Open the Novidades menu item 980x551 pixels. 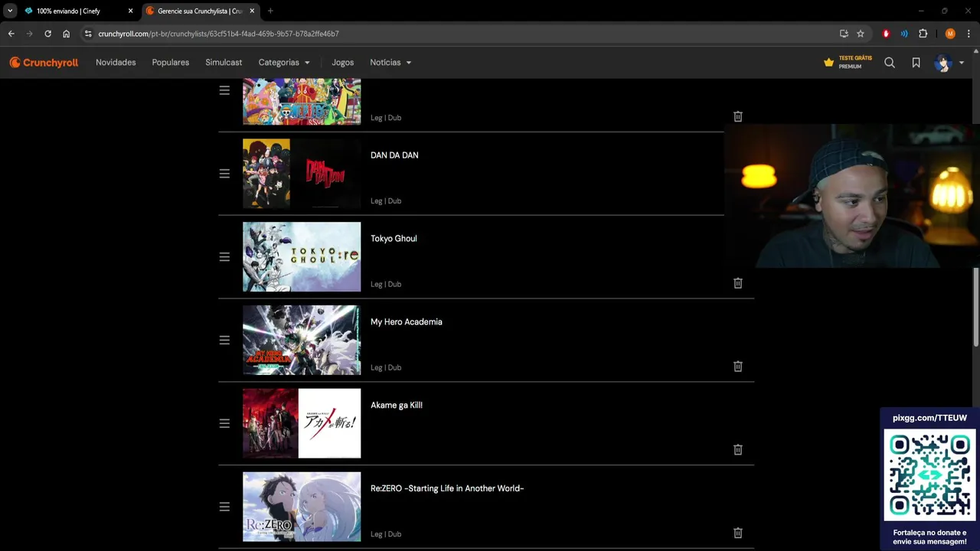(x=116, y=63)
